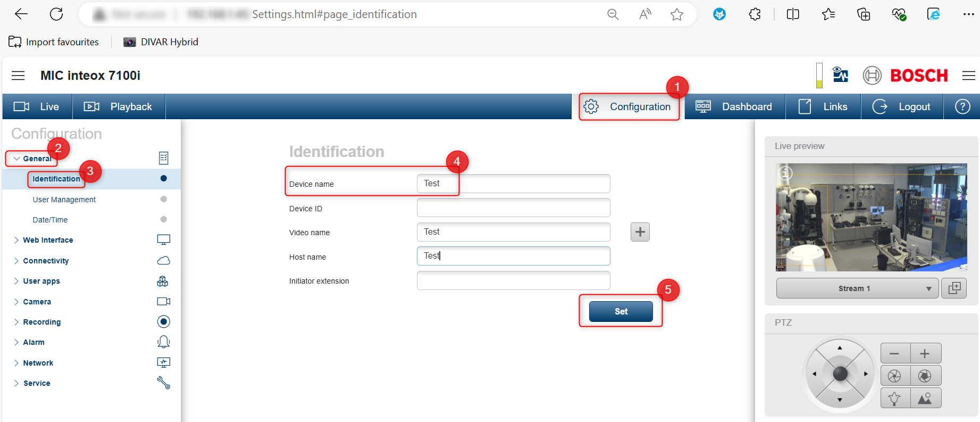Viewport: 980px width, 422px height.
Task: Open Browser essentials heart icon
Action: [899, 14]
